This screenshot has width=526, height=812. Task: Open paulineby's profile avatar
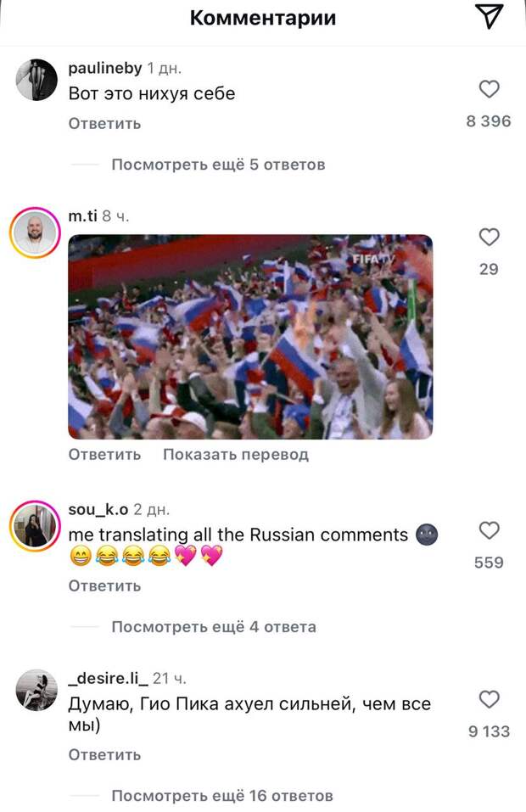tap(36, 79)
